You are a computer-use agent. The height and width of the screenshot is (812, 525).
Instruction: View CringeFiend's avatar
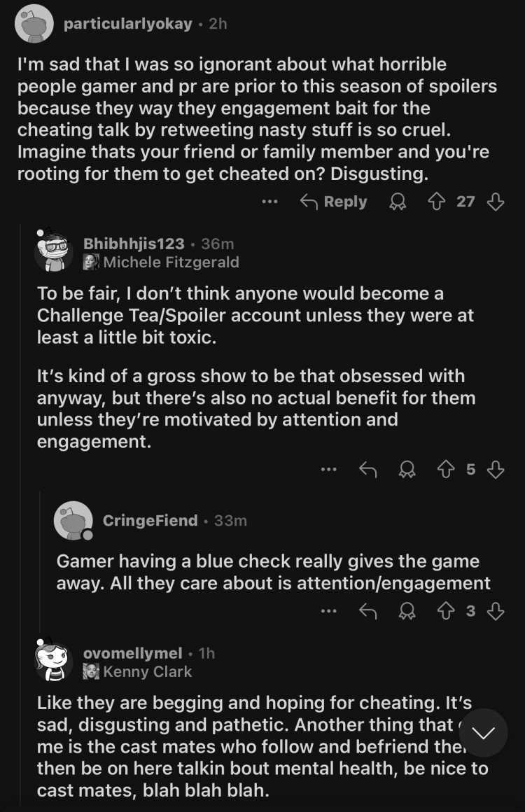[73, 520]
